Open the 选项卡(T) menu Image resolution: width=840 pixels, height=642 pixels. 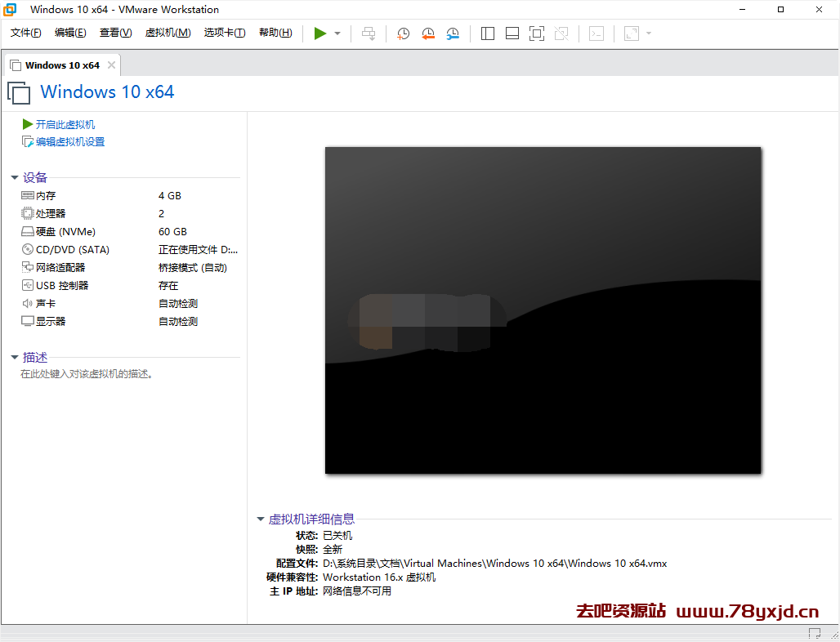point(225,33)
